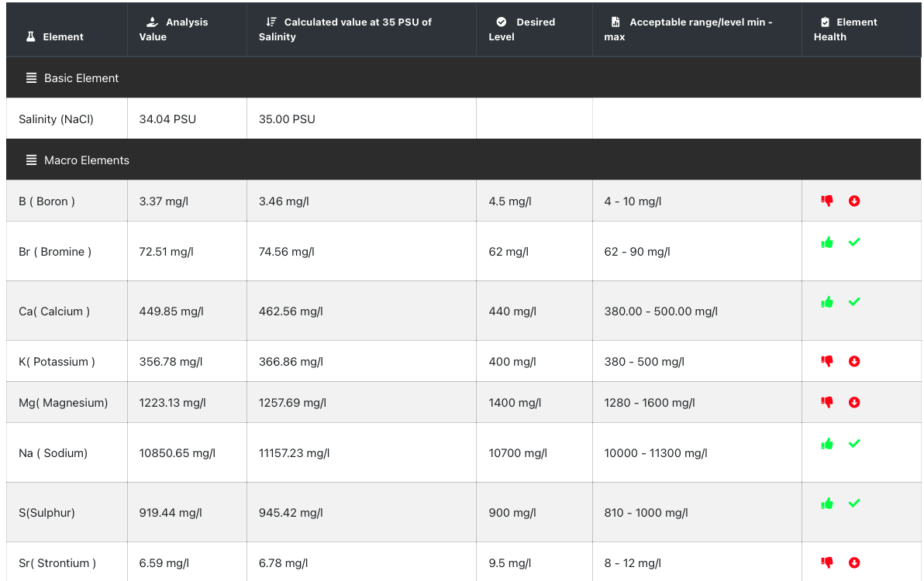This screenshot has width=924, height=581.
Task: Click the list icon beside Basic Element
Action: click(31, 77)
